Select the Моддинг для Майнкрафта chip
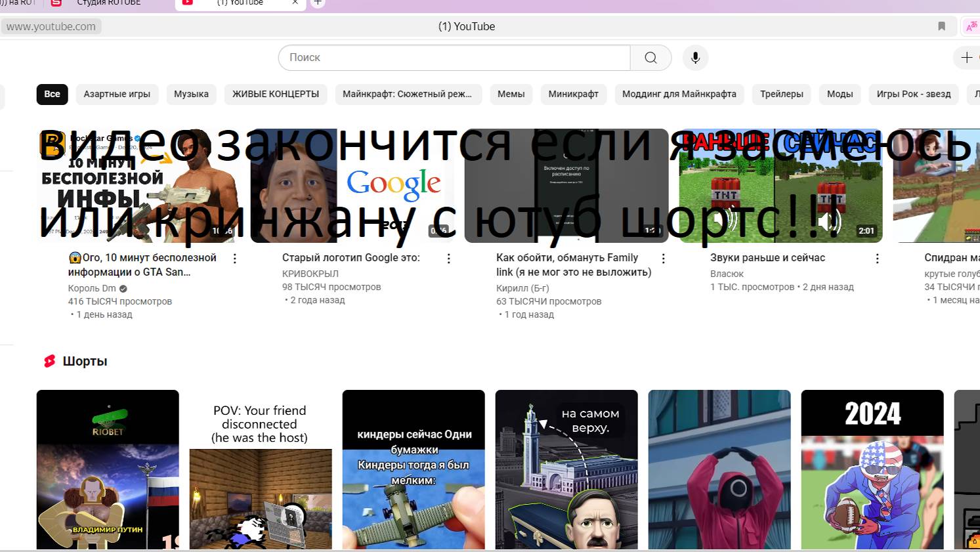 pyautogui.click(x=679, y=94)
